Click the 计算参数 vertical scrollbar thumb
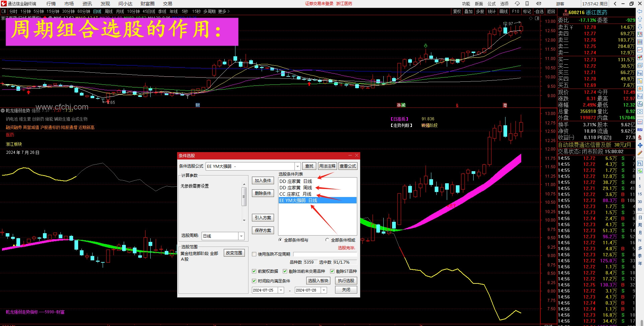Viewport: 644px width, 326px height. [244, 197]
